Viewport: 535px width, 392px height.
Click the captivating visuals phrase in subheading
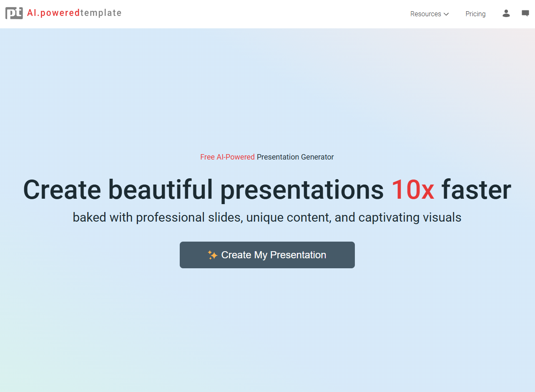409,217
